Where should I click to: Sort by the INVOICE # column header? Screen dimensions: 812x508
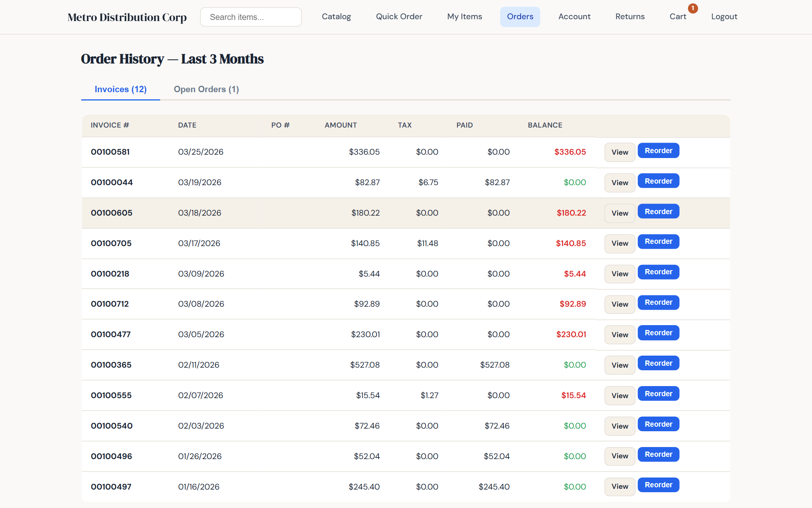coord(110,125)
